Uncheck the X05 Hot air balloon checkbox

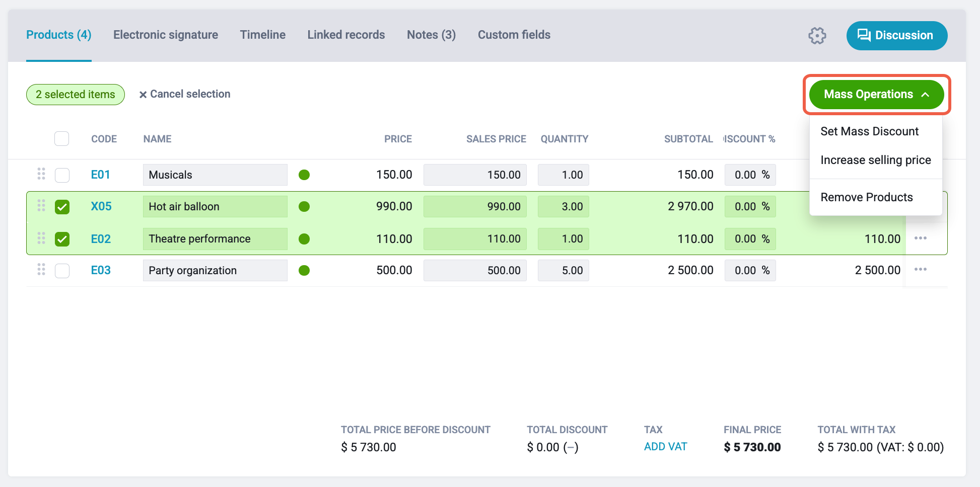tap(62, 207)
